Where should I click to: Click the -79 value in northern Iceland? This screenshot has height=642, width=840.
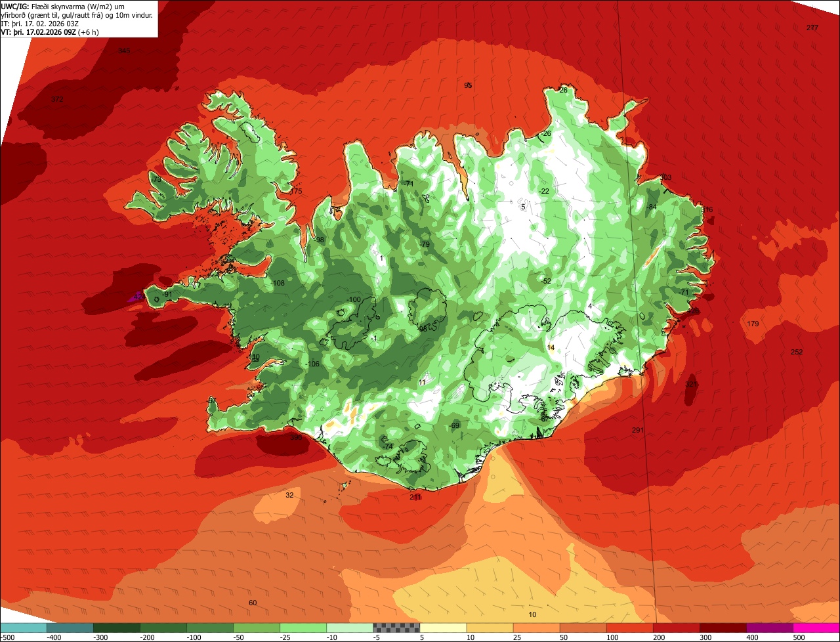[424, 244]
